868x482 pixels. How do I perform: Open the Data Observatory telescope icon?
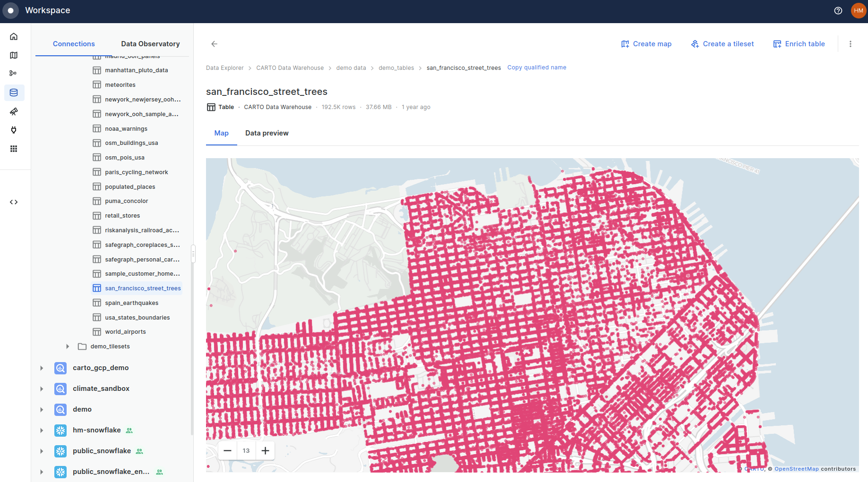[14, 111]
